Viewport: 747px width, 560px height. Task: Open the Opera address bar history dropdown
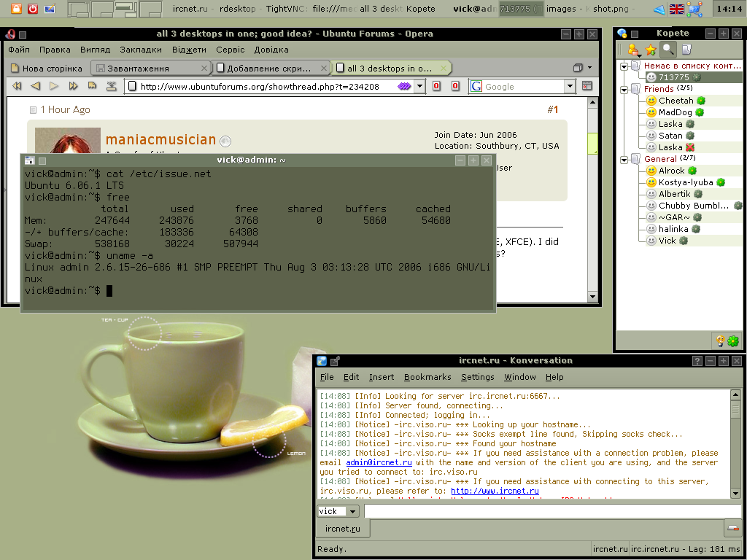[x=419, y=86]
